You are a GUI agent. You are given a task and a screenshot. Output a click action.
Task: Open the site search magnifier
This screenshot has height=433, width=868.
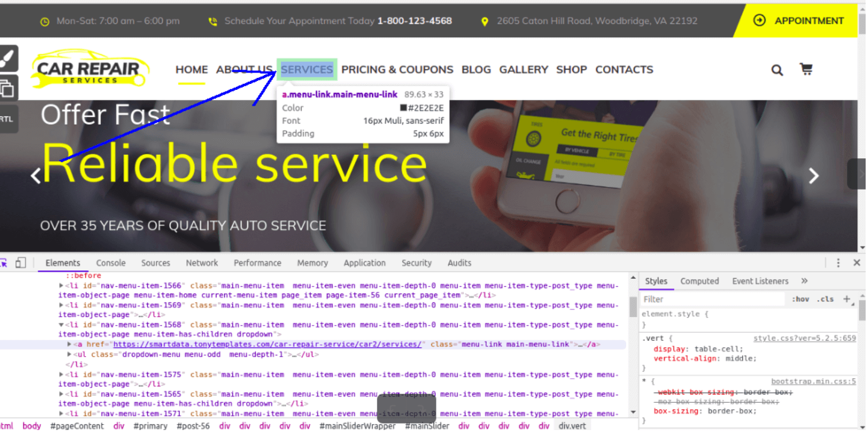click(776, 69)
